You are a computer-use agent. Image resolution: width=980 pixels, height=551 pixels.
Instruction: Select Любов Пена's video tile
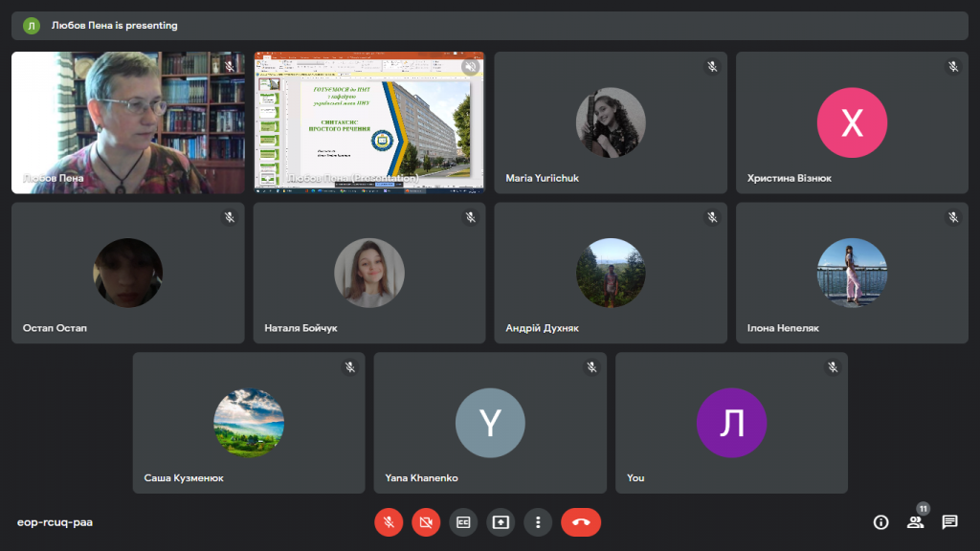pos(128,122)
